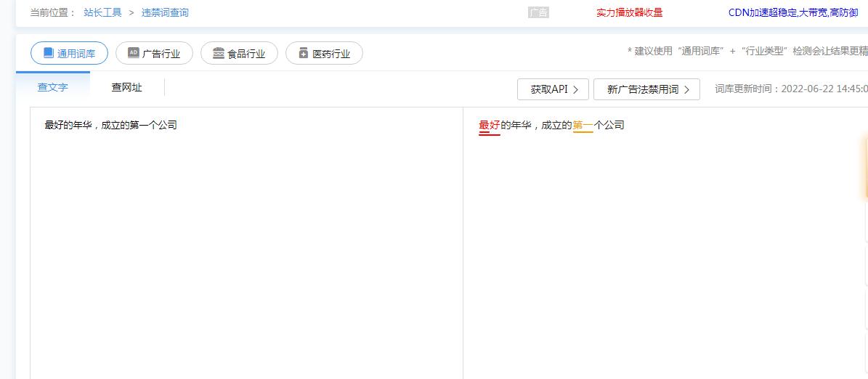Open the 实力播放器收量 ad link
868x379 pixels.
click(630, 13)
